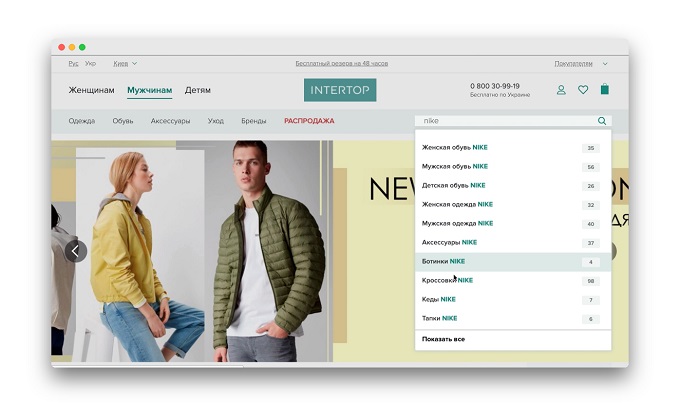Open the Одежда menu
This screenshot has width=680, height=406.
tap(82, 121)
